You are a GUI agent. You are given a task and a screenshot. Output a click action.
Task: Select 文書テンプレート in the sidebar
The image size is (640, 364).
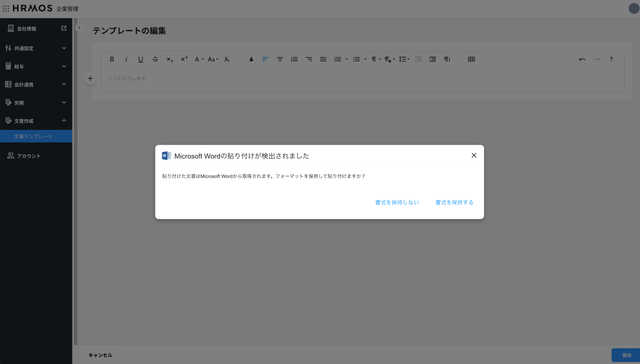point(33,136)
